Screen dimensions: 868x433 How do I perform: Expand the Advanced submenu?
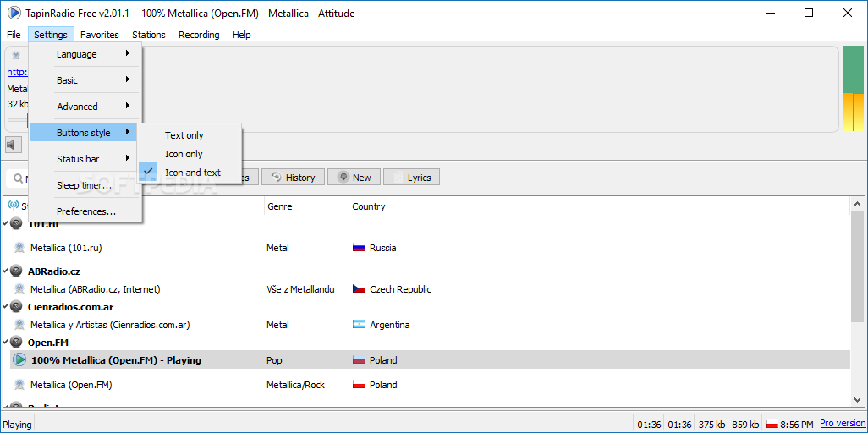[85, 107]
